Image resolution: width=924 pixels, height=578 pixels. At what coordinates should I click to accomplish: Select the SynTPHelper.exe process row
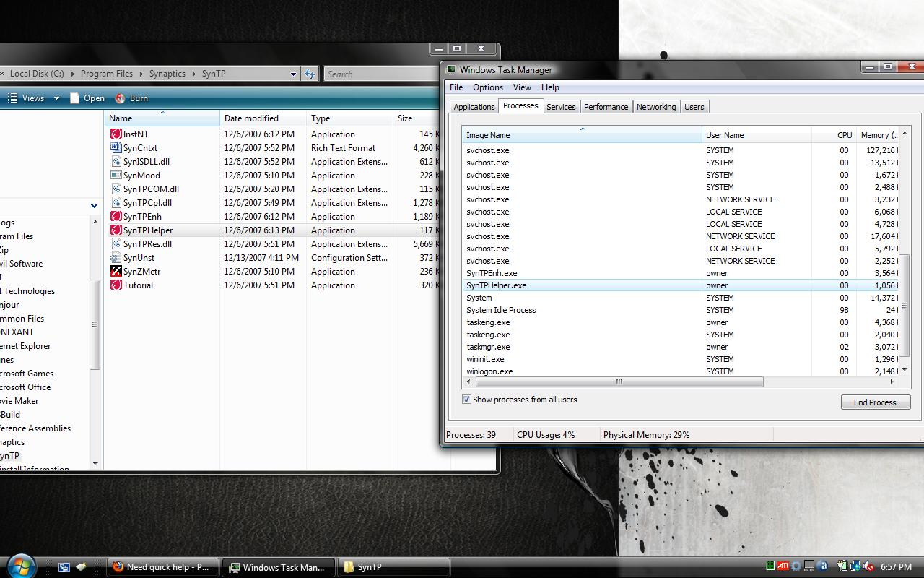(x=681, y=285)
